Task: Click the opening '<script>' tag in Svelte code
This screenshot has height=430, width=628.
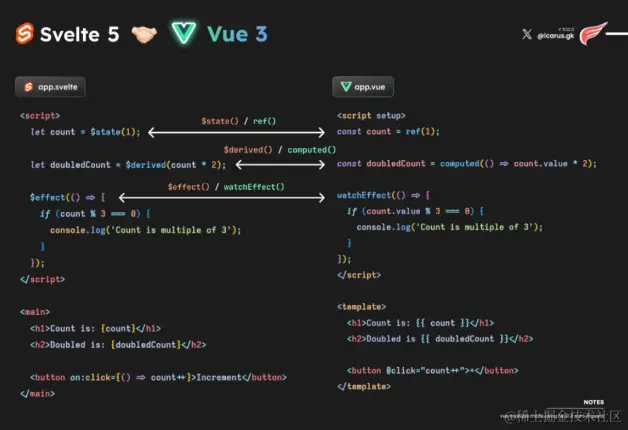Action: click(40, 116)
